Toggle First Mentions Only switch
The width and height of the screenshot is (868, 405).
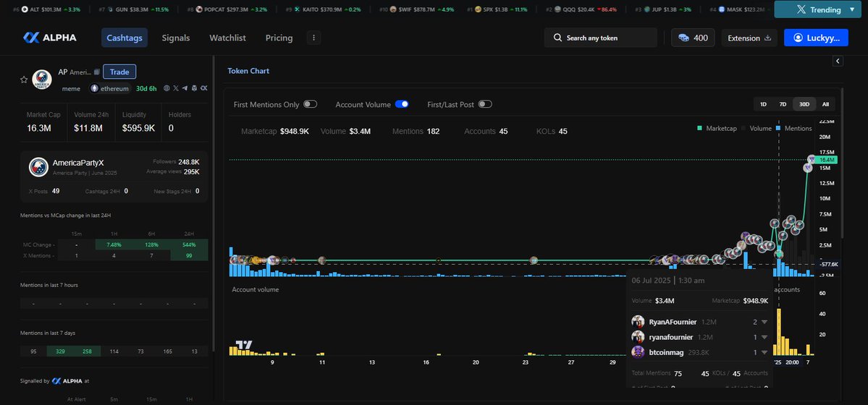310,104
